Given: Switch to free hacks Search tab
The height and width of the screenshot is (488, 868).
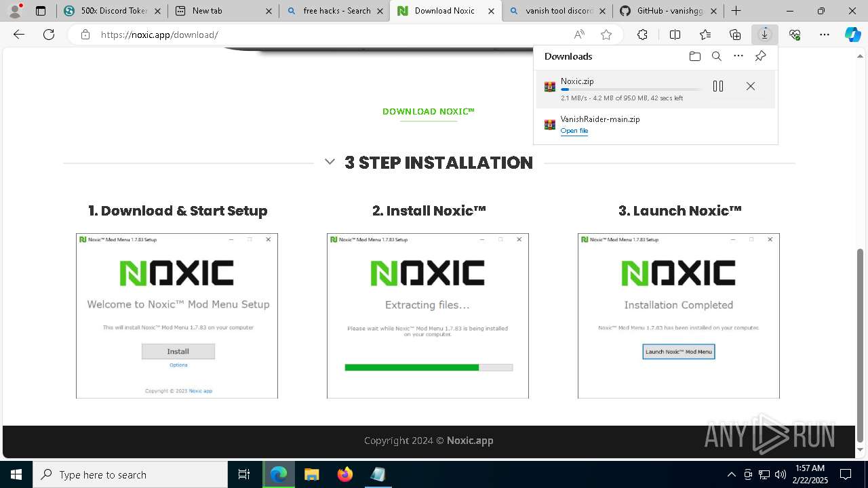Looking at the screenshot, I should click(334, 11).
